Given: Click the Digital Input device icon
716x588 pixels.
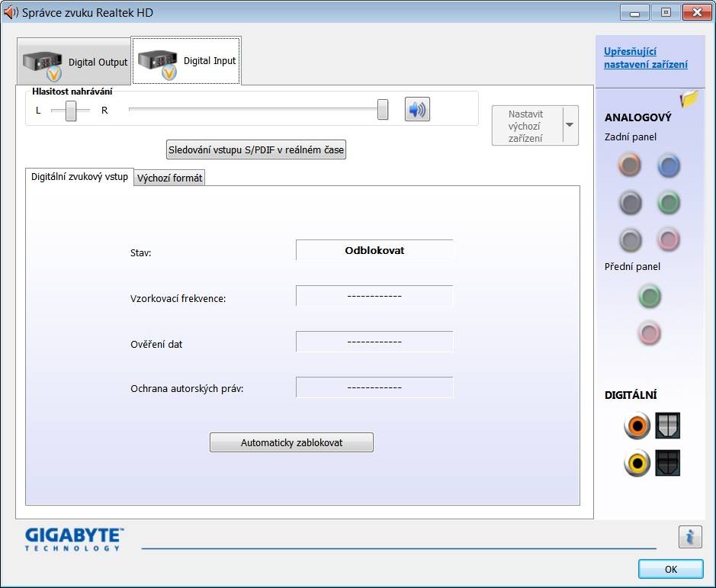Looking at the screenshot, I should tap(158, 63).
